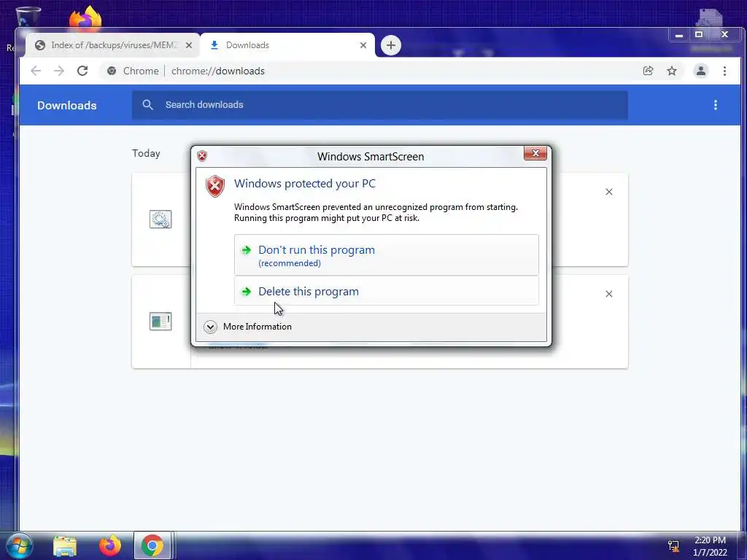Remove second download entry from list
747x560 pixels.
coord(609,294)
